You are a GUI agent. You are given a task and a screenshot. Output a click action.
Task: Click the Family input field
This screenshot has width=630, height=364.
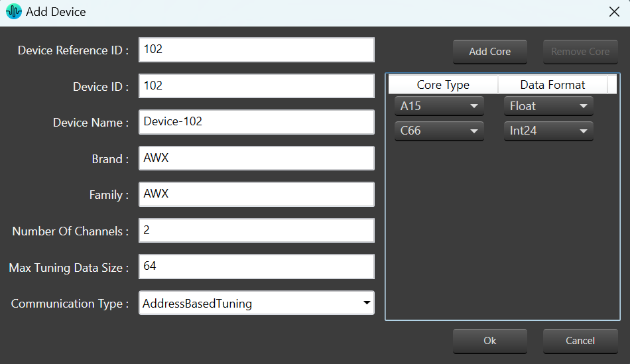point(257,194)
